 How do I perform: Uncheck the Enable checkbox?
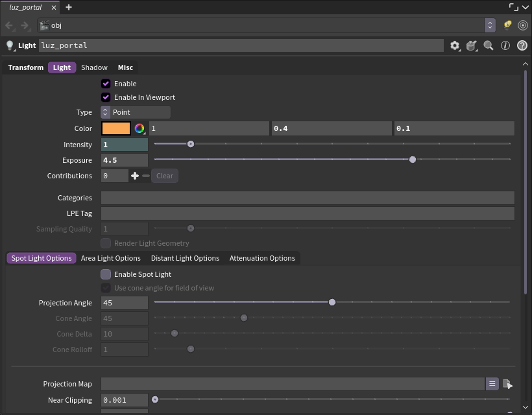(106, 84)
